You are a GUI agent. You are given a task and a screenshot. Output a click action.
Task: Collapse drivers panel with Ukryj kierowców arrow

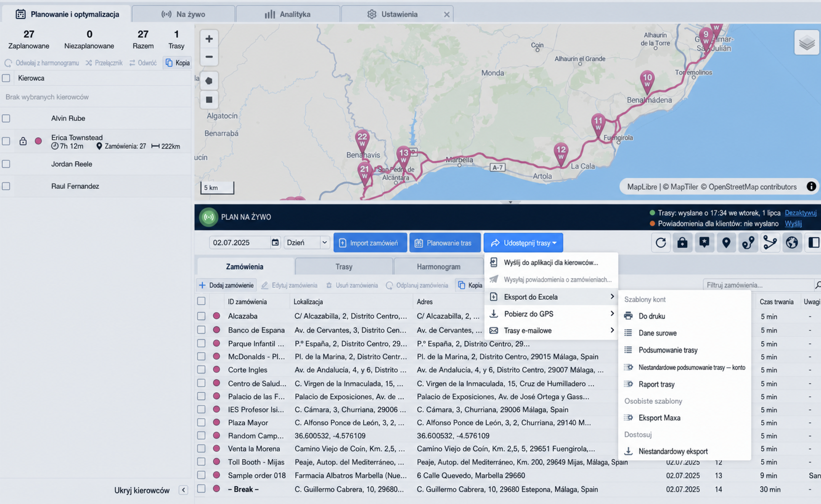point(183,490)
